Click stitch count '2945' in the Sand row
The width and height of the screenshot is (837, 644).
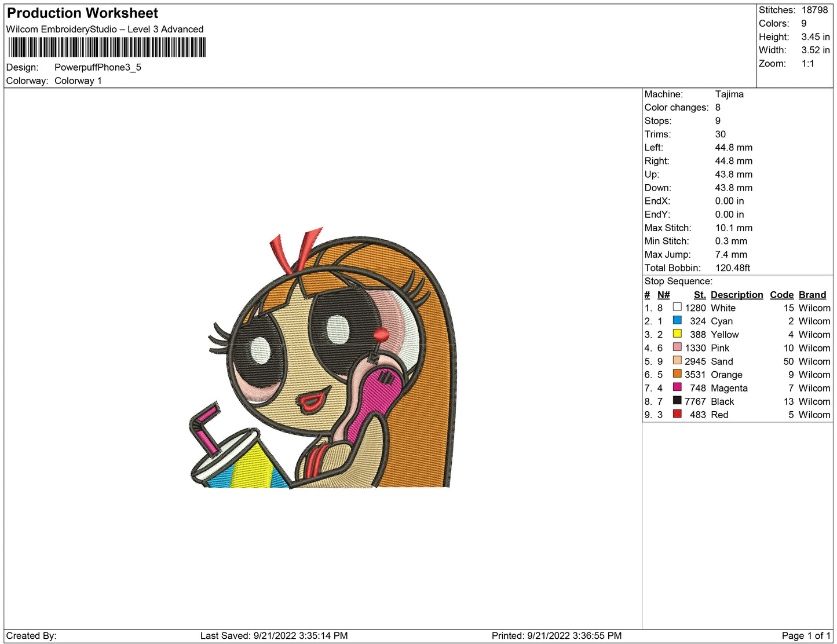pyautogui.click(x=695, y=361)
